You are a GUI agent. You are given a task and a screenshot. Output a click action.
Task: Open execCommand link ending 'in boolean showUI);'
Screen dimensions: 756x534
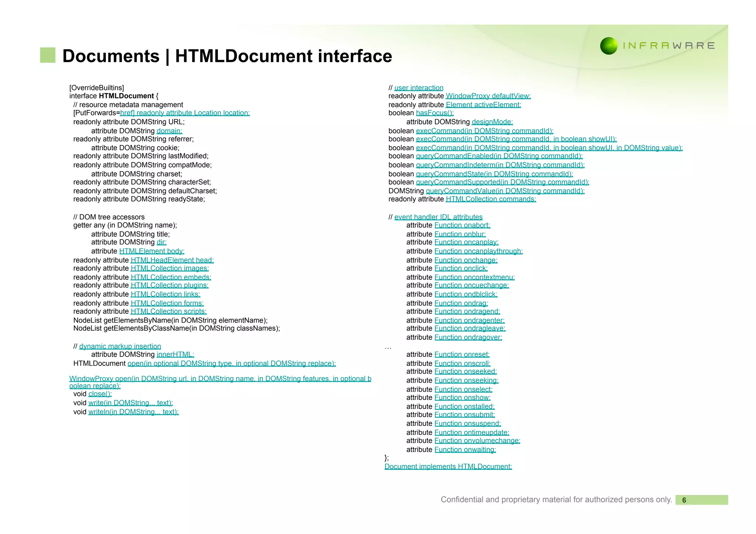click(x=516, y=139)
